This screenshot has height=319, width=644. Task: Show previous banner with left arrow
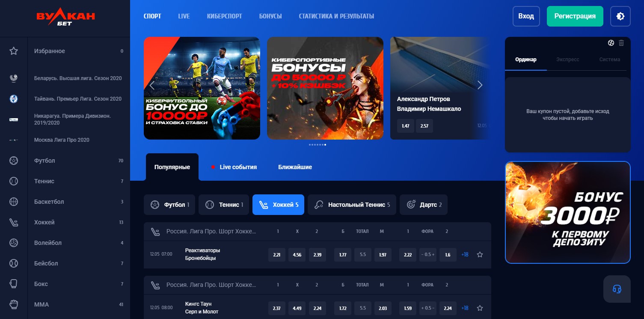point(152,85)
